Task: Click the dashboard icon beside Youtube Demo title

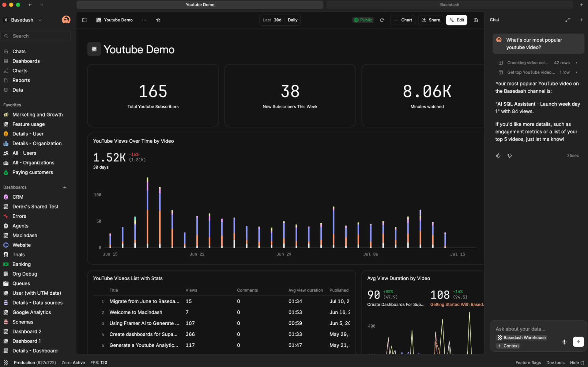Action: click(x=94, y=49)
